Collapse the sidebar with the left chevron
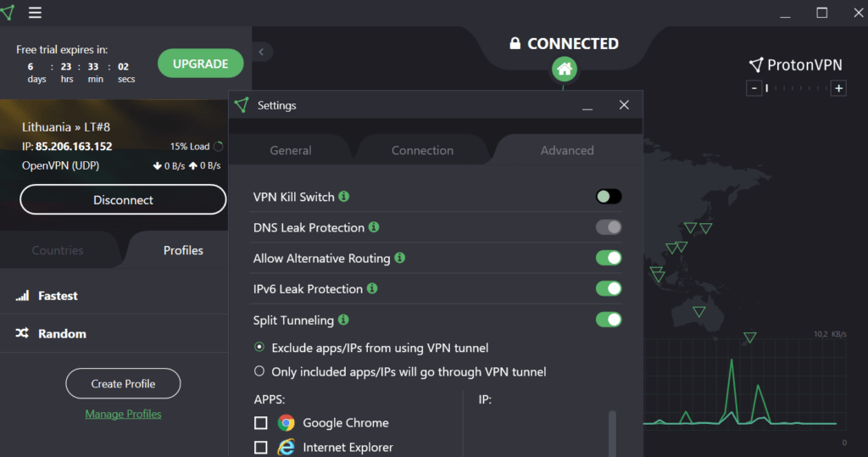Image resolution: width=868 pixels, height=457 pixels. 261,52
